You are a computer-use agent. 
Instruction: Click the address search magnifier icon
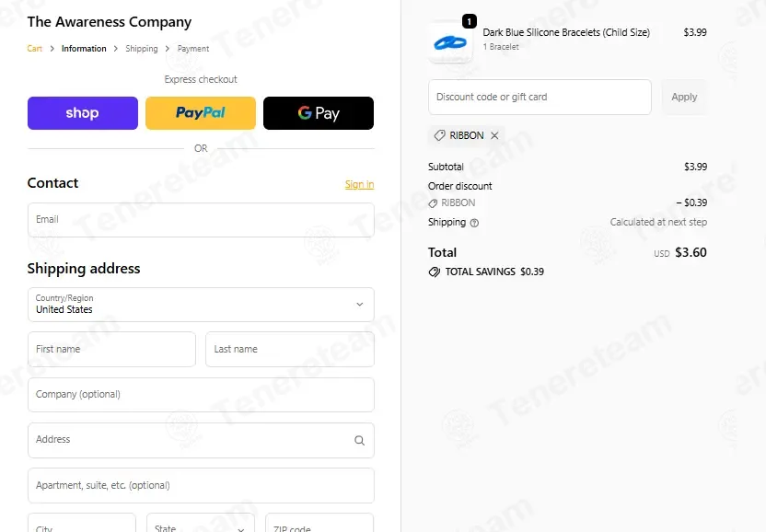(360, 441)
